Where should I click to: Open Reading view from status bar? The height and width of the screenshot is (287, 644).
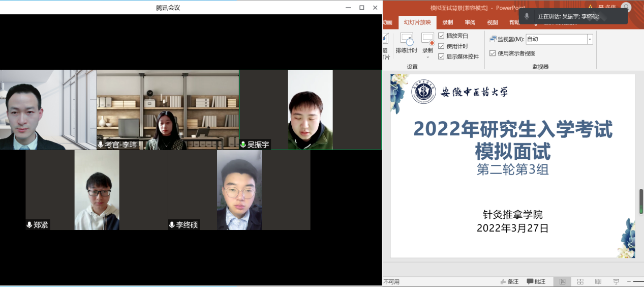[598, 281]
